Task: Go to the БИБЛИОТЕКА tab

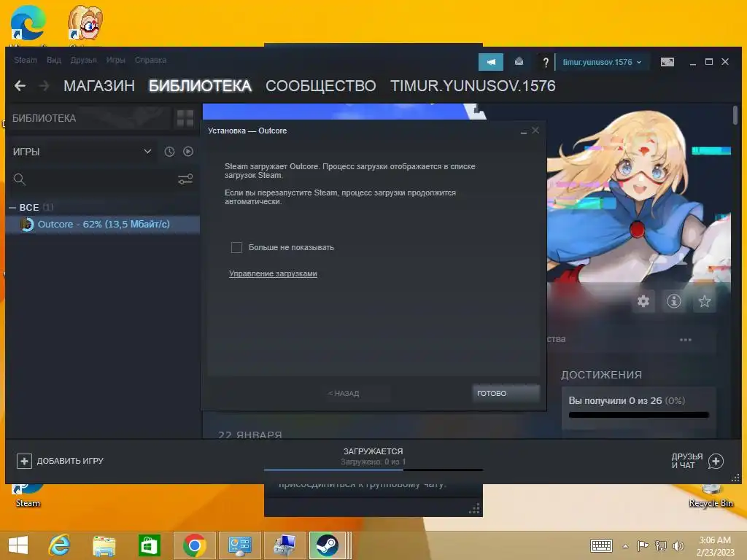Action: (x=200, y=86)
